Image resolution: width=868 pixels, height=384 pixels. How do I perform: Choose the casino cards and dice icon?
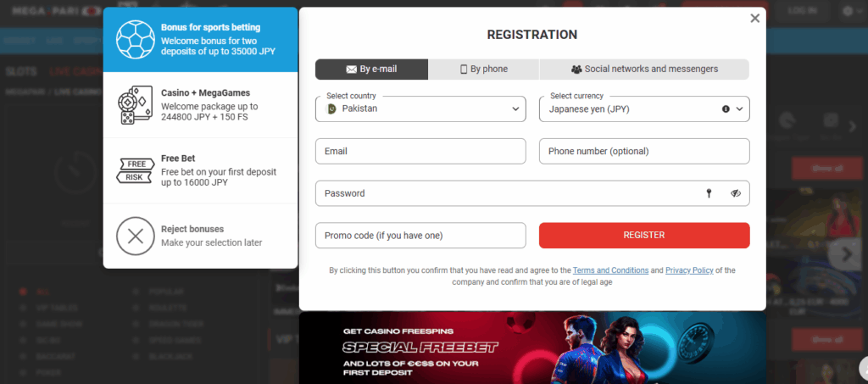[x=135, y=105]
